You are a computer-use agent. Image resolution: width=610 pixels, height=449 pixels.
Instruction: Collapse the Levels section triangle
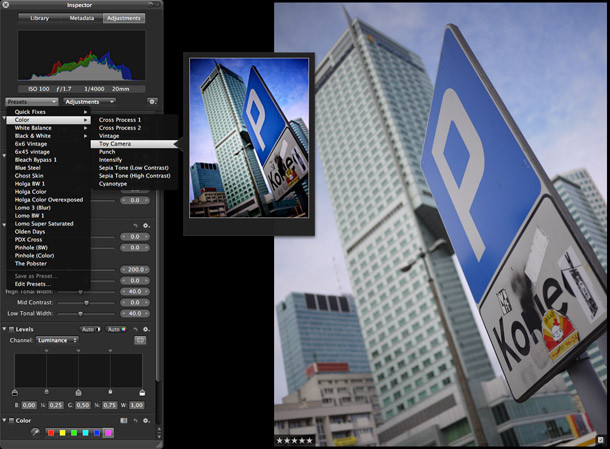tap(4, 329)
